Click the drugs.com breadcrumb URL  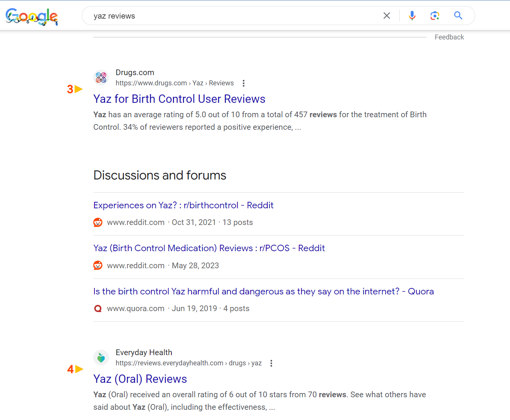pyautogui.click(x=174, y=83)
